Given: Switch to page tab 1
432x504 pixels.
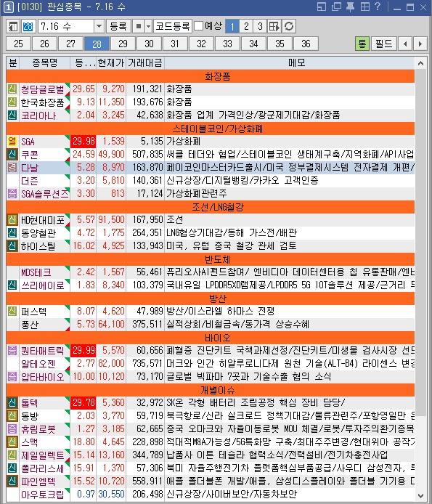Looking at the screenshot, I should coord(232,26).
